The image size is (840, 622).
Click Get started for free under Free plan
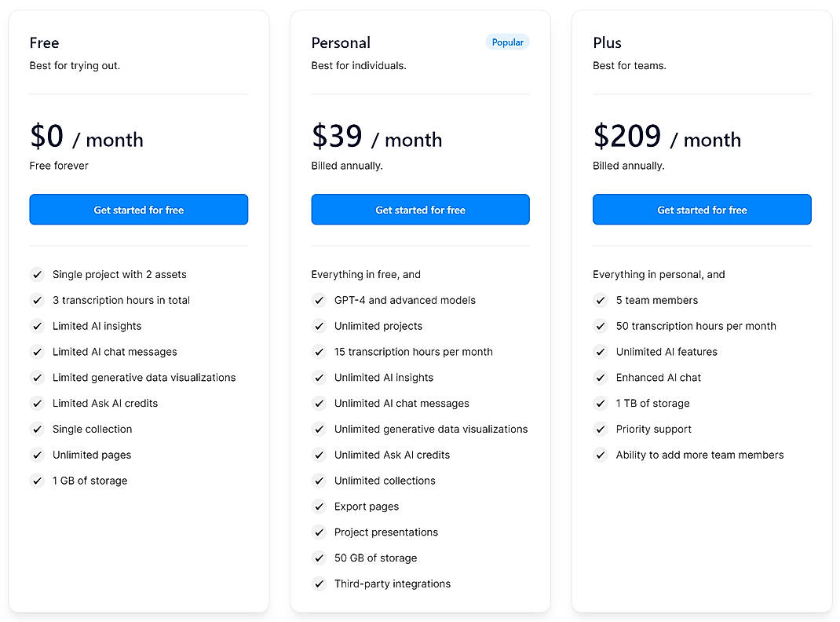tap(138, 210)
